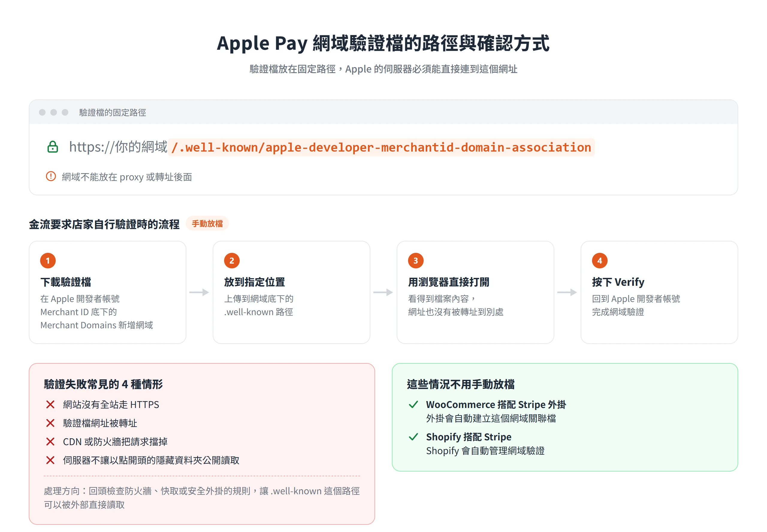Select the 按下 Verify step heading
This screenshot has height=532, width=767.
pos(618,282)
